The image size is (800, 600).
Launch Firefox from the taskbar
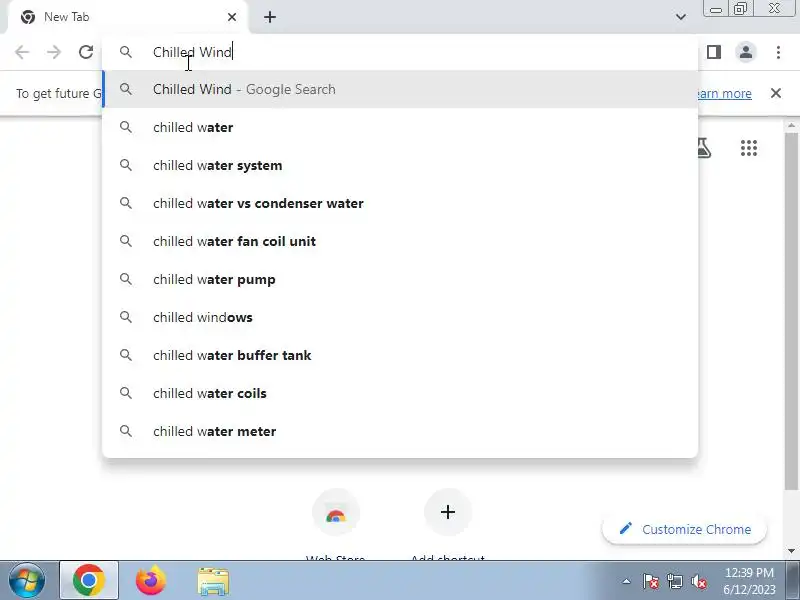(151, 581)
